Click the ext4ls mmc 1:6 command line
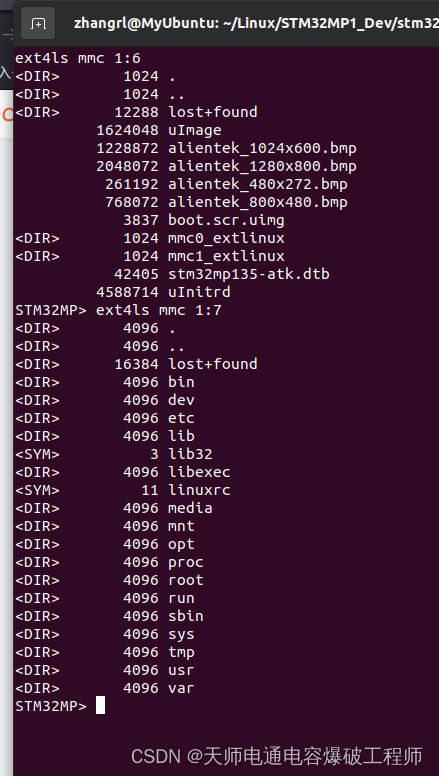Image resolution: width=439 pixels, height=776 pixels. tap(78, 58)
